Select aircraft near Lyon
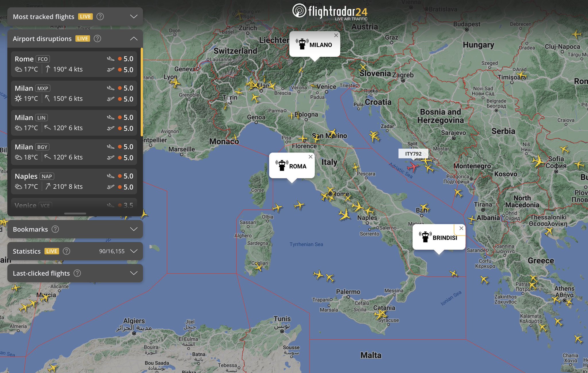 tap(175, 83)
